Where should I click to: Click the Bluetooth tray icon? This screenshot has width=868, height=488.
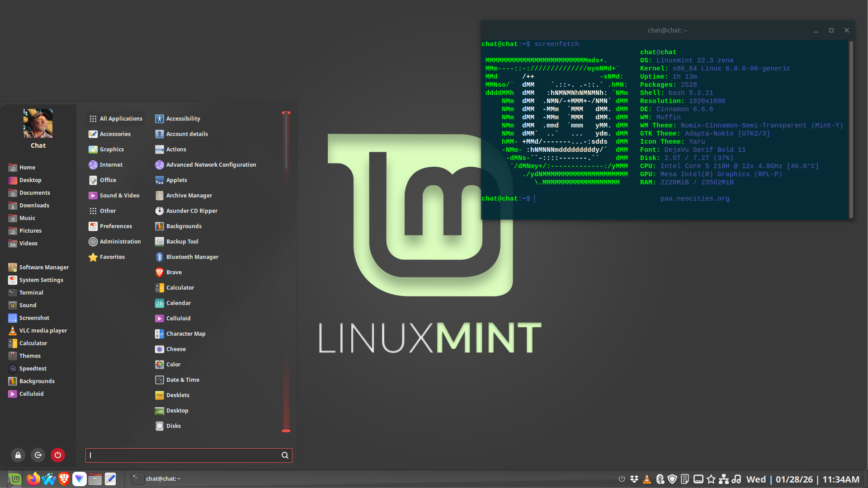click(x=660, y=479)
